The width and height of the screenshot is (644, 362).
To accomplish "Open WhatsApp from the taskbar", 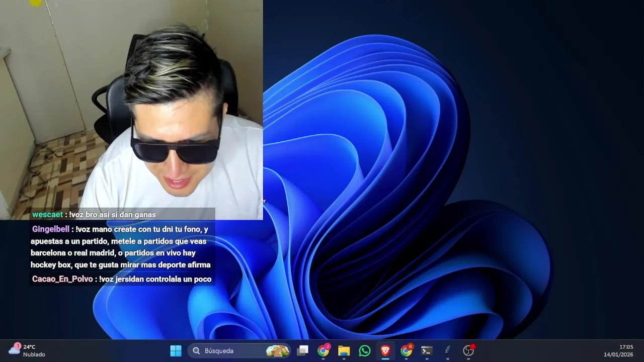I will click(365, 350).
